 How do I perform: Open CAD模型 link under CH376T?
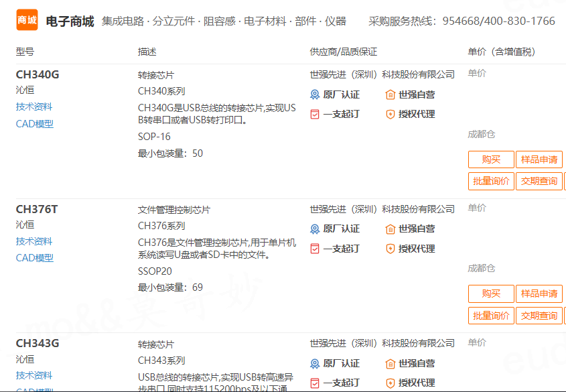click(x=35, y=258)
